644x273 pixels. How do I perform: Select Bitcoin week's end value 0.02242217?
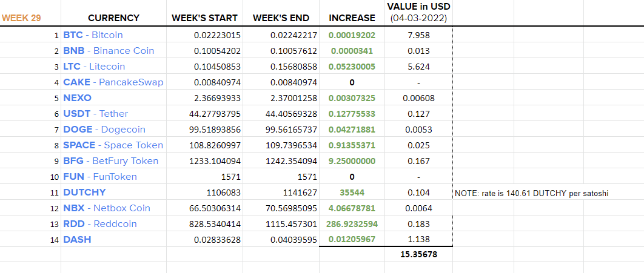click(x=293, y=35)
